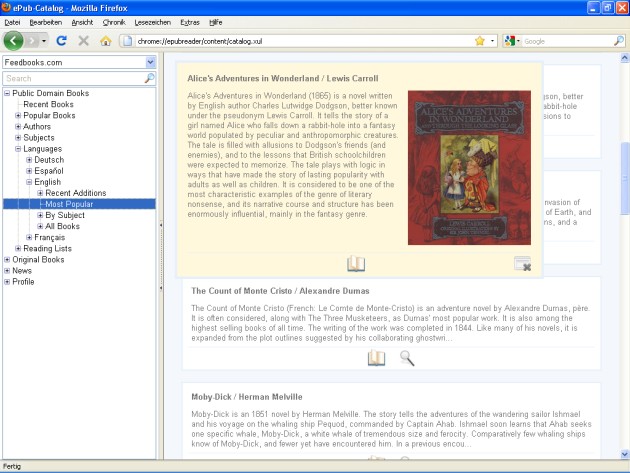The height and width of the screenshot is (473, 630).
Task: Click the vertical scrollbar thumb
Action: [625, 178]
